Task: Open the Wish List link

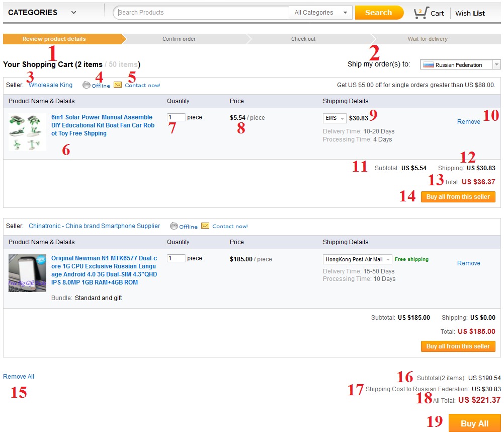Action: [470, 13]
